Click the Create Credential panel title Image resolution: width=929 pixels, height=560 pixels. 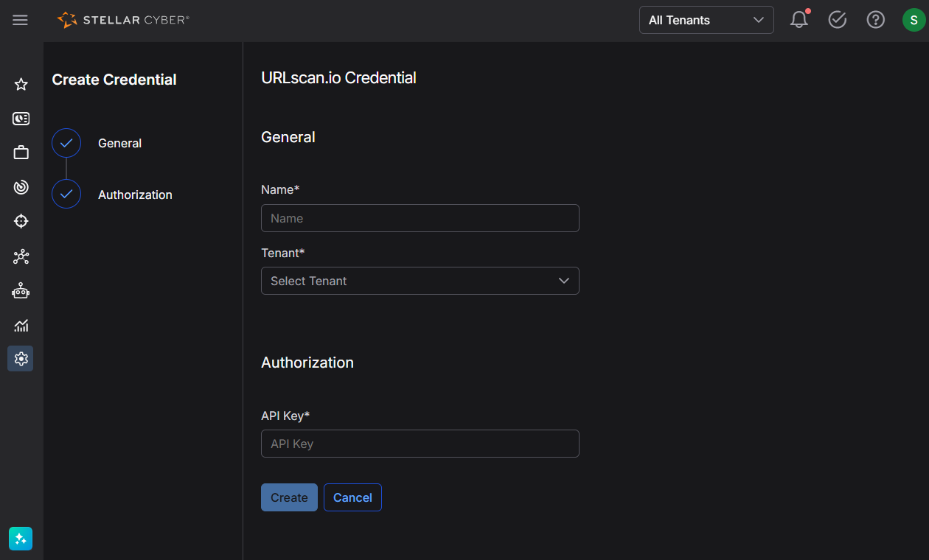pos(114,80)
